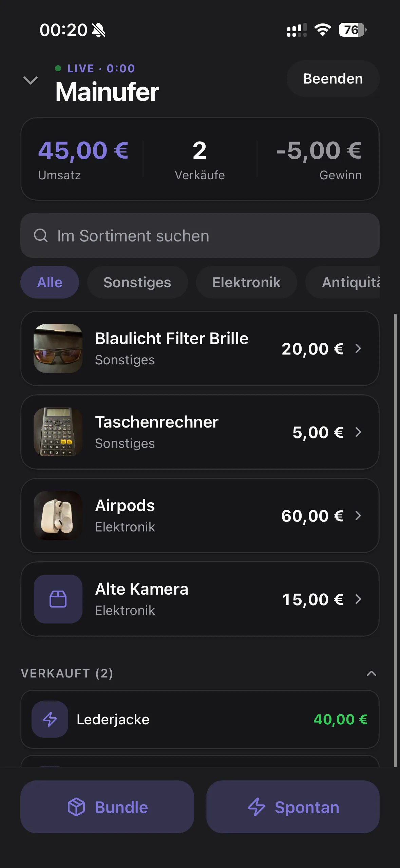Click the vertical scrollbar on the right
Viewport: 400px width, 868px height.
(395, 540)
